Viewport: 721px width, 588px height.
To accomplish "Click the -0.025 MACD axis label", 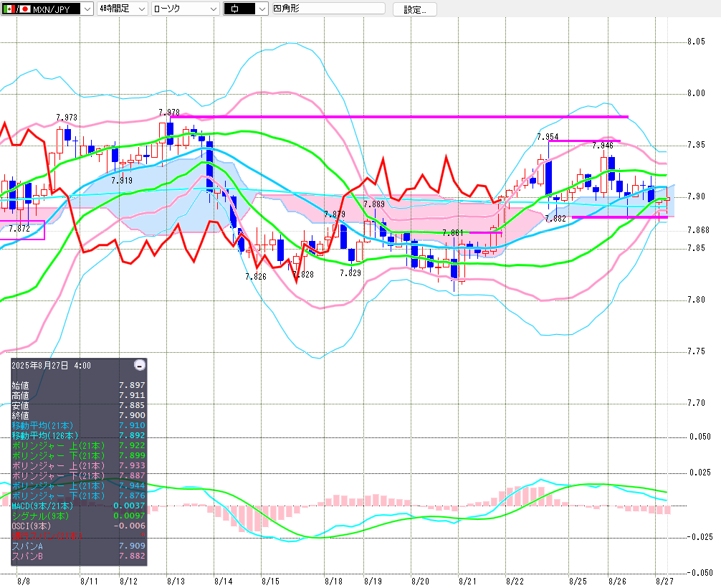I will 699,537.
